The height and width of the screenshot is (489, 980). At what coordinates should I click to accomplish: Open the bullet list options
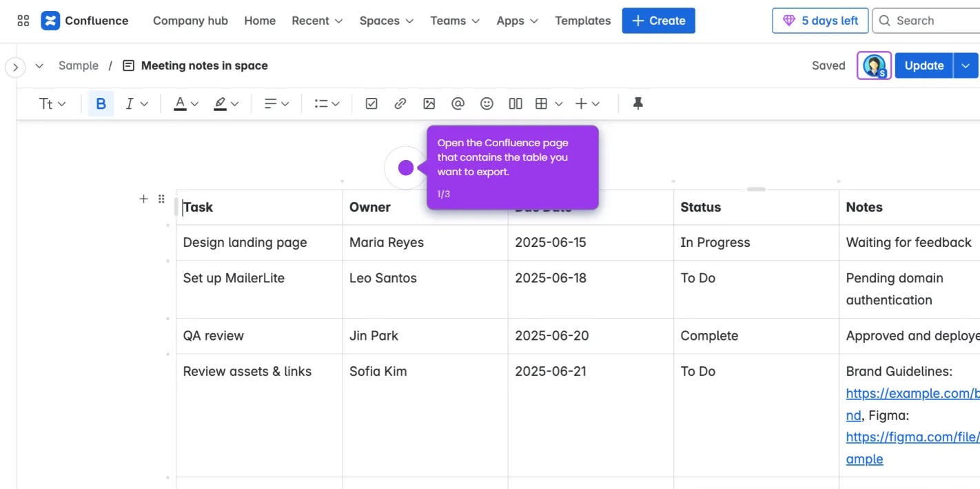(327, 103)
